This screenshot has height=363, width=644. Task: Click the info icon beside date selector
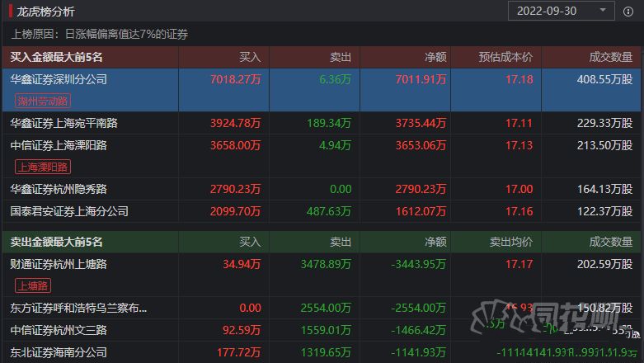[628, 12]
